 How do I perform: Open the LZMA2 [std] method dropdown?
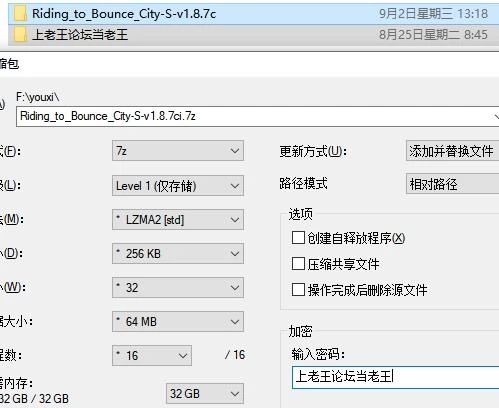point(178,219)
